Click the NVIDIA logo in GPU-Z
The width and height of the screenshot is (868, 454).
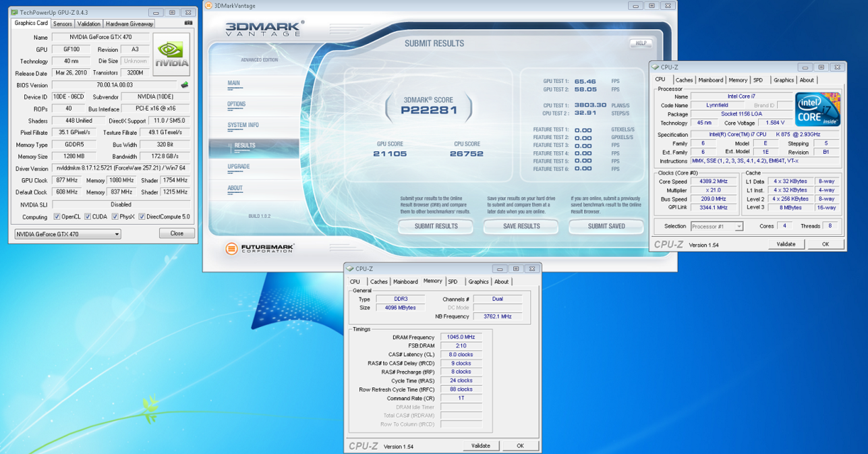pyautogui.click(x=171, y=55)
